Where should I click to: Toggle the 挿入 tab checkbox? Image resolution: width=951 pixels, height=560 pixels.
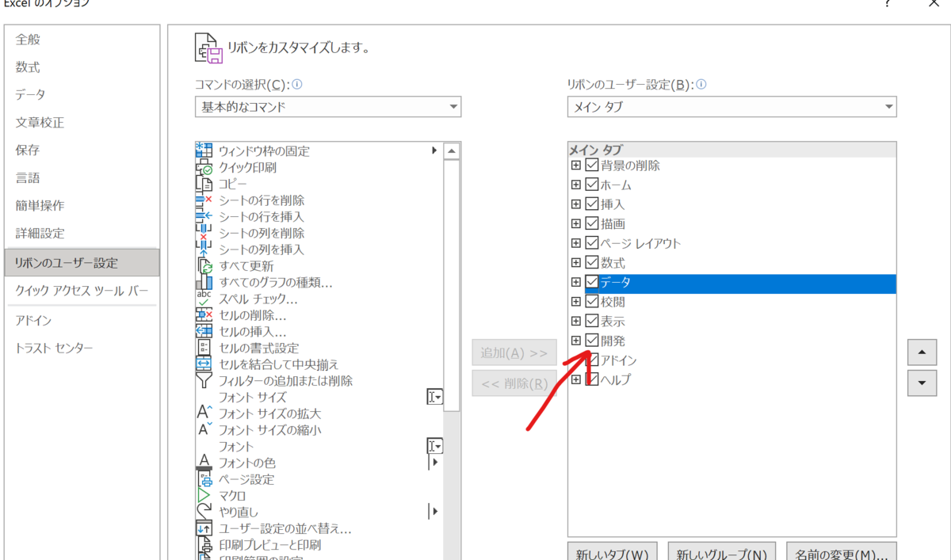[591, 204]
